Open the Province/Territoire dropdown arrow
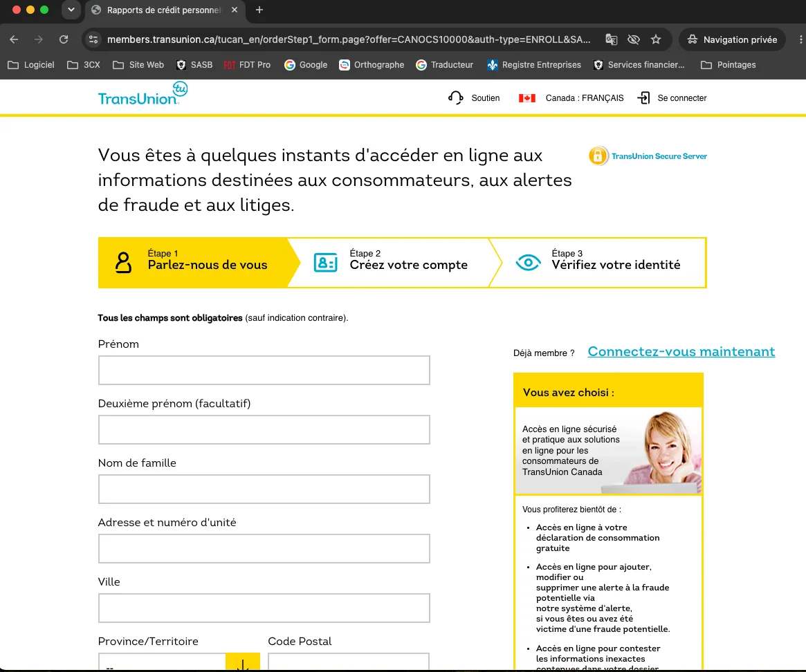Screen dimensions: 806x672 pos(243,662)
